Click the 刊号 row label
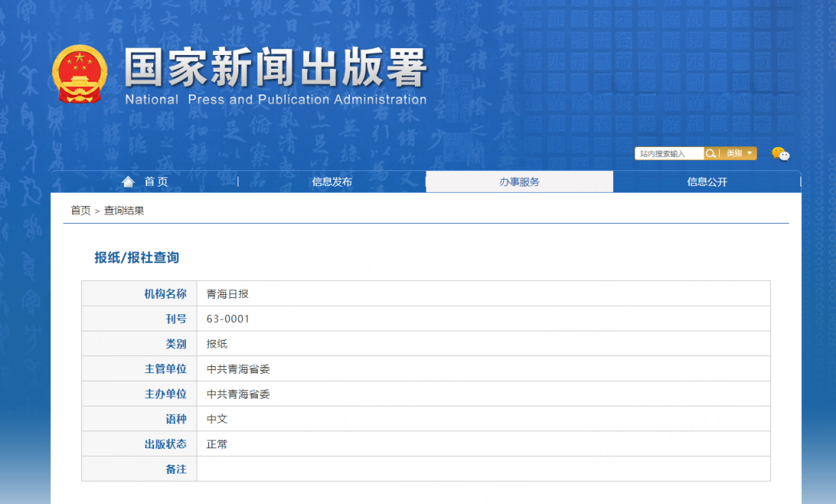Screen dimensions: 836x504 pos(176,319)
